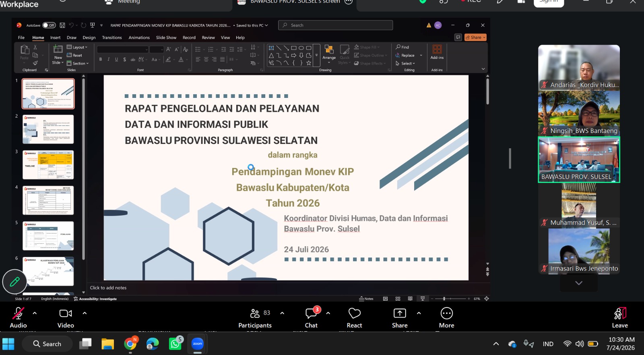Leave the Zoom meeting
Image resolution: width=644 pixels, height=355 pixels.
pyautogui.click(x=620, y=318)
